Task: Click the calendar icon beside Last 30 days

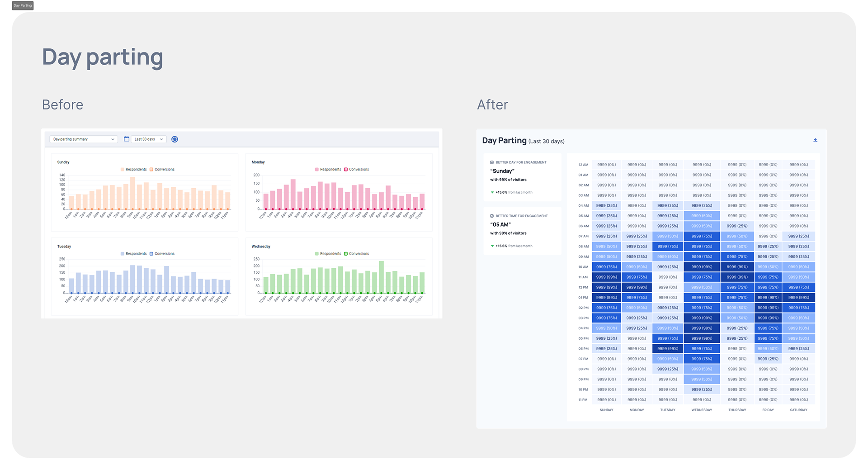Action: (127, 139)
